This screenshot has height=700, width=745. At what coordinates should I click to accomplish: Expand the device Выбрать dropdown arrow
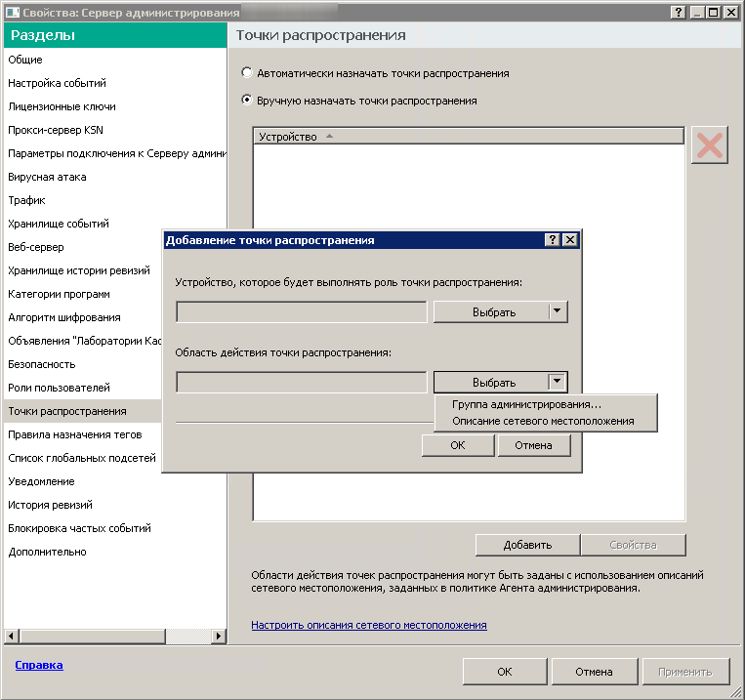click(557, 311)
